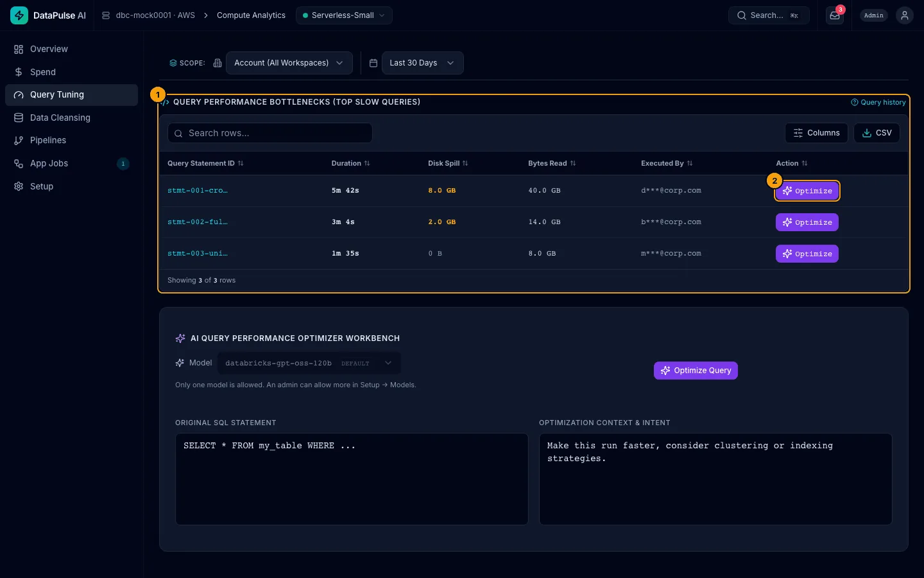Sort by Duration column arrows
Viewport: 924px width, 578px height.
click(x=367, y=163)
